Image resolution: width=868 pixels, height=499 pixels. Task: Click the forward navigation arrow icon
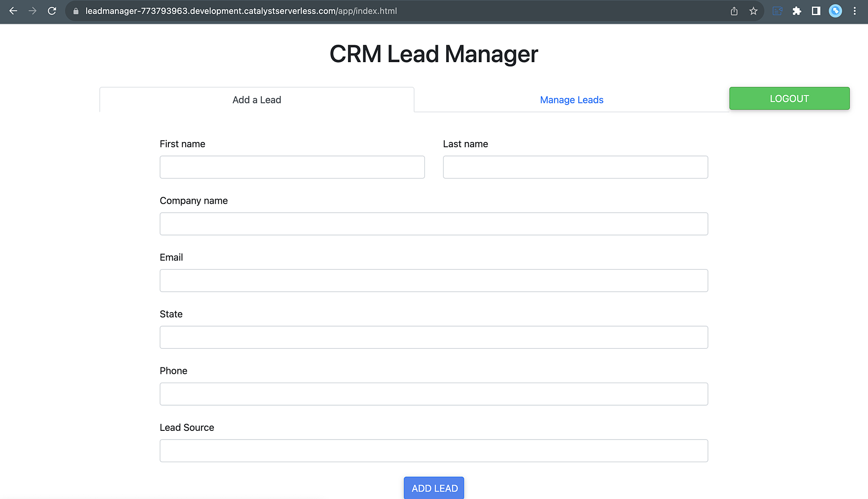click(x=33, y=11)
